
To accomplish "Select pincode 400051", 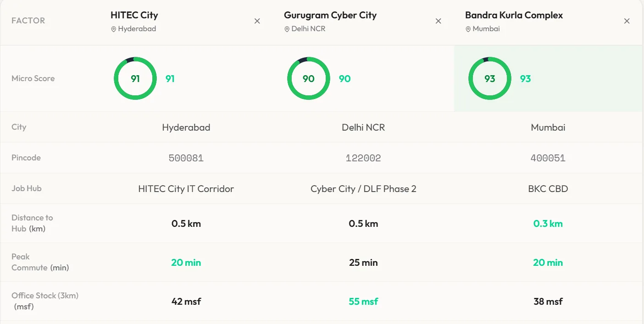I will [x=548, y=158].
